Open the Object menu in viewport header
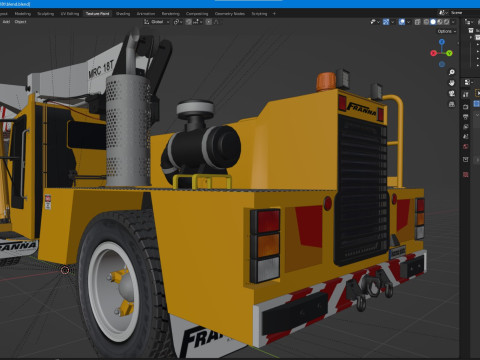 20,22
